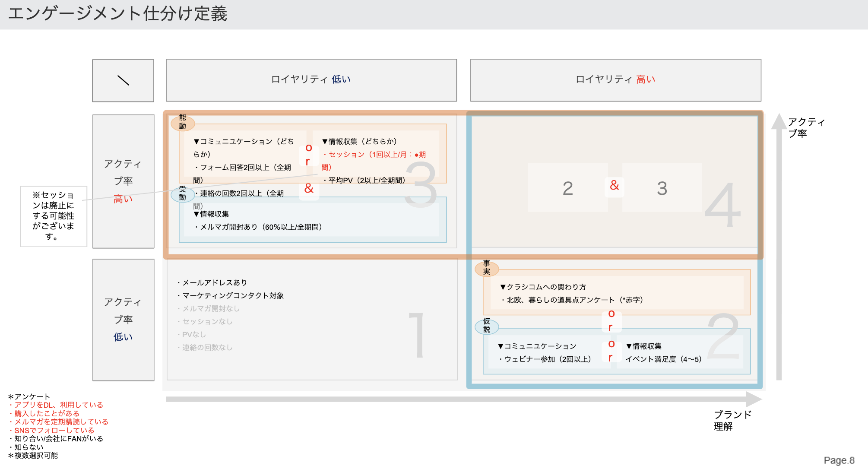Select the *複数選択可能 footnote line
Screen dimensions: 868x469
tap(33, 456)
